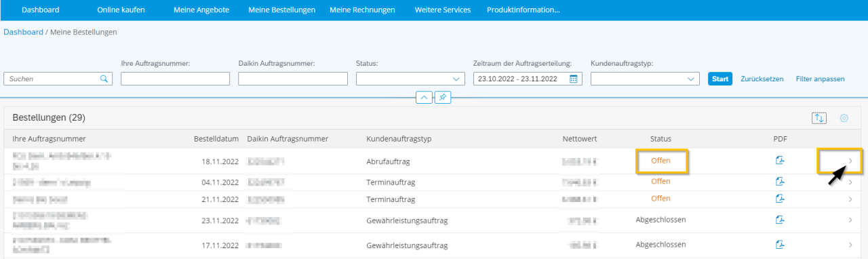This screenshot has height=259, width=868.
Task: Download PDF for order dated 21.11.2022
Action: pyautogui.click(x=780, y=199)
